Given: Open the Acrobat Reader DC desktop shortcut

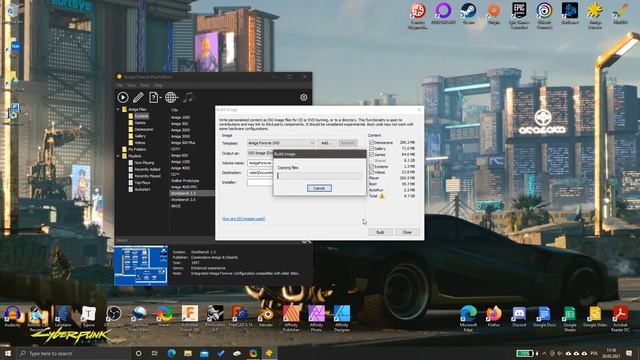Looking at the screenshot, I should point(620,318).
